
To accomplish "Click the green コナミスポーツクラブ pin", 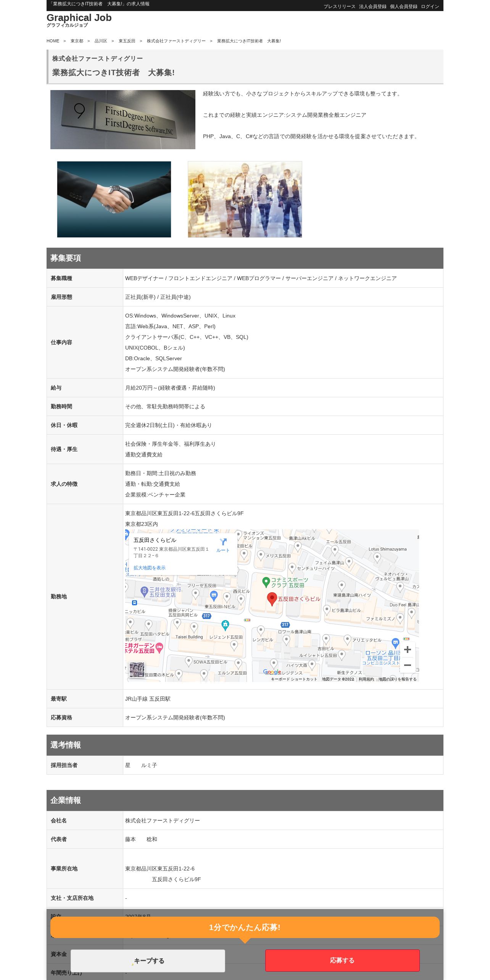I will point(266,582).
